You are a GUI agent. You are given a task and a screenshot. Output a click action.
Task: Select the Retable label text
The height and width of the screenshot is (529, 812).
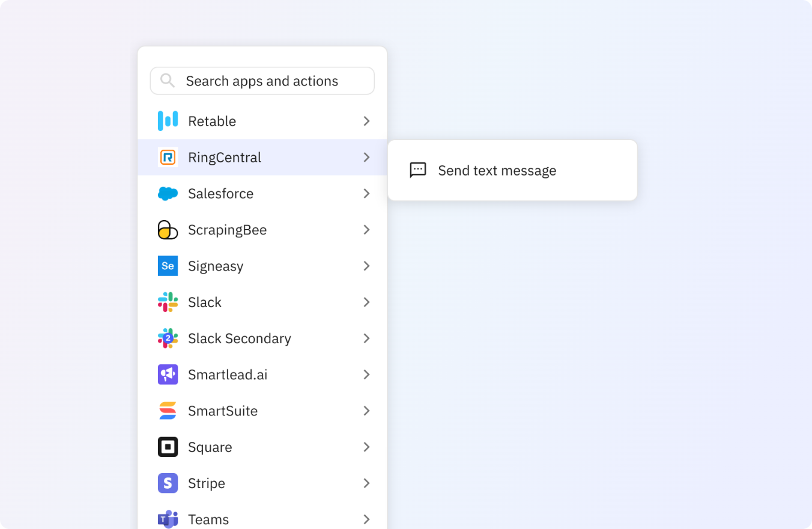[x=212, y=121]
